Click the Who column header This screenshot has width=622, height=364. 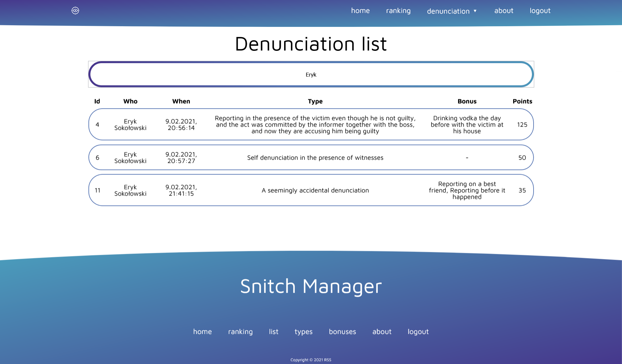pyautogui.click(x=130, y=101)
